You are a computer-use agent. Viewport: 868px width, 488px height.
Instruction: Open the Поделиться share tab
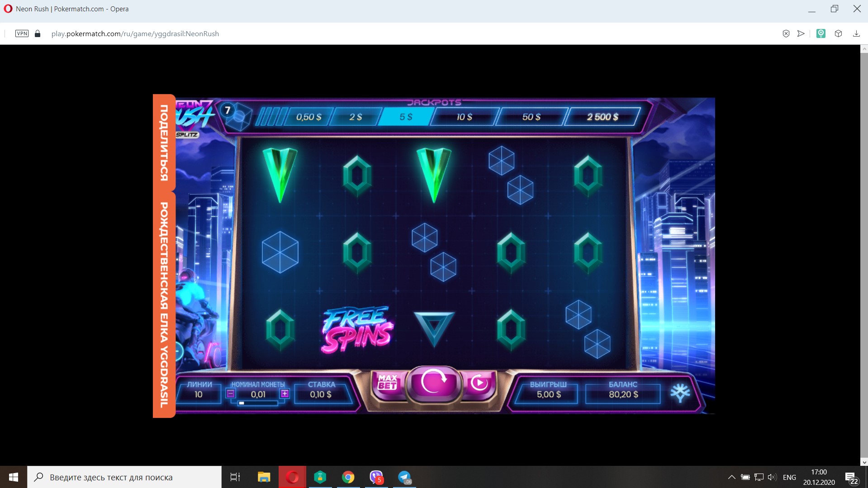click(164, 142)
